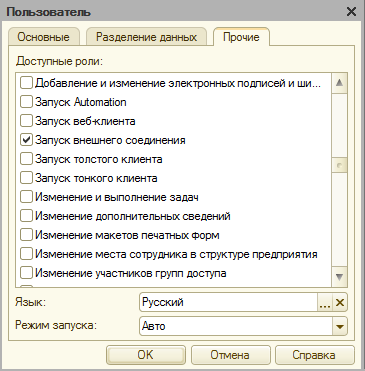Click the Доступные роли heading
The width and height of the screenshot is (365, 371).
(x=59, y=62)
